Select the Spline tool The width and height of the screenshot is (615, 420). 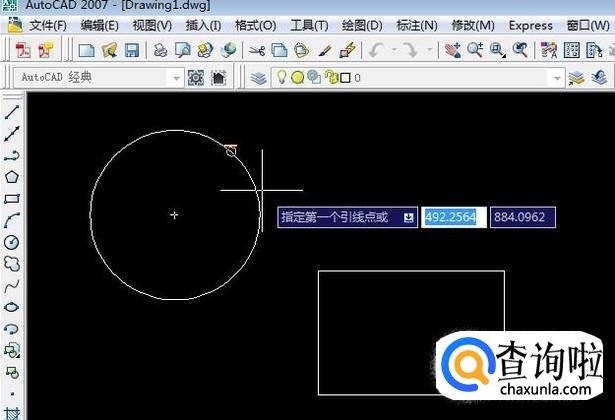[12, 285]
